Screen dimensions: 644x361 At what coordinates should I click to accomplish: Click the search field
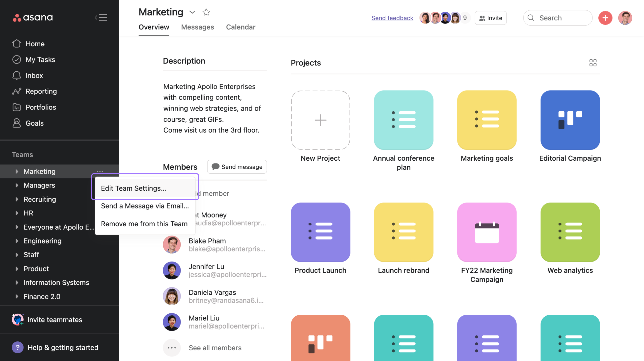coord(558,18)
